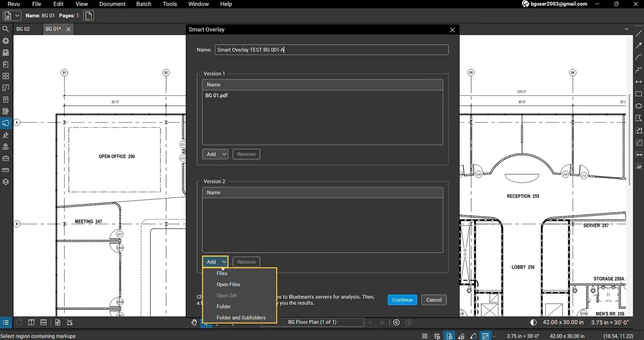Screen dimensions: 644x340
Task: Open the Search panel magnifier icon
Action: click(6, 29)
